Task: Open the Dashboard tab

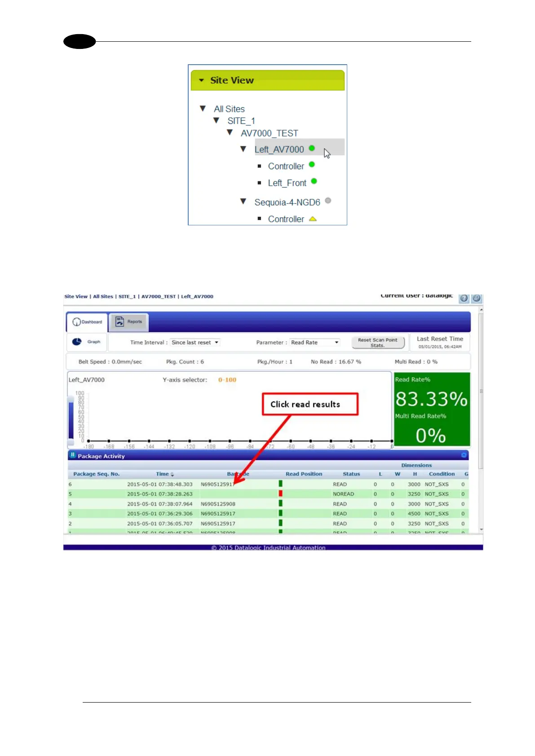Action: tap(87, 322)
